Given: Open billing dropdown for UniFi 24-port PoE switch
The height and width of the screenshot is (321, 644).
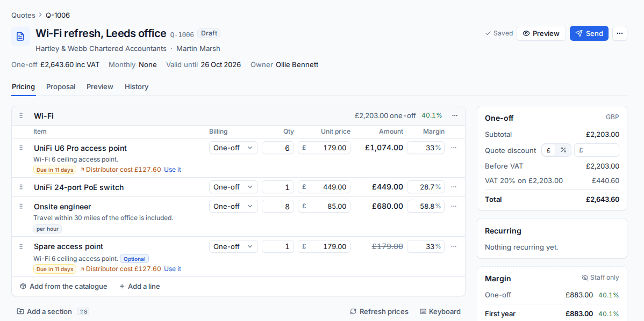Looking at the screenshot, I should (x=233, y=187).
